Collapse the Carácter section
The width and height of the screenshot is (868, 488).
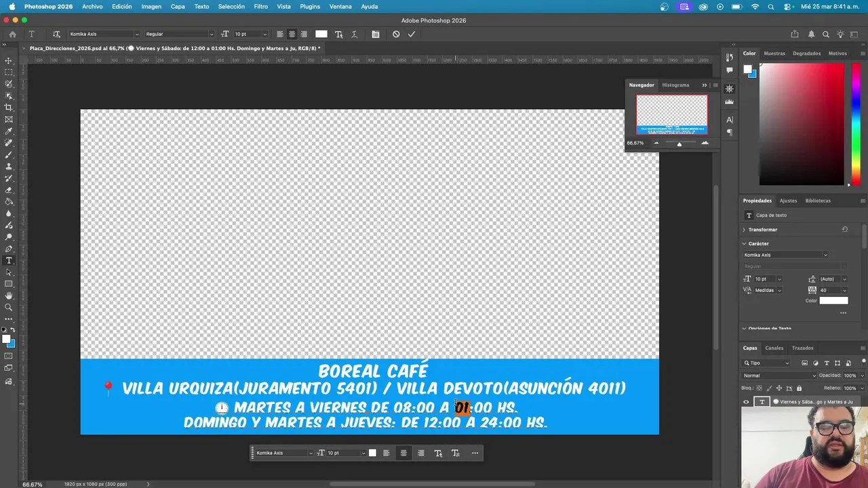pos(744,244)
